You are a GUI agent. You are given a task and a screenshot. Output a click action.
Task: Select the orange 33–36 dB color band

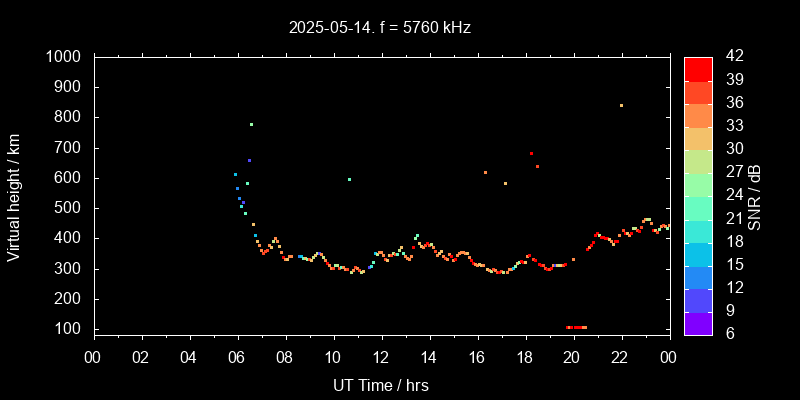click(x=698, y=114)
